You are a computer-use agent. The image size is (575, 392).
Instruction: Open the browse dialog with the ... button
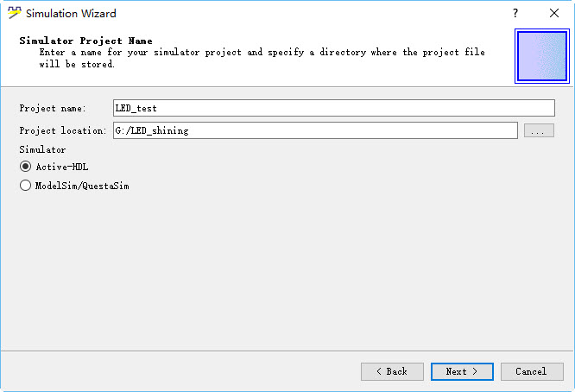539,130
